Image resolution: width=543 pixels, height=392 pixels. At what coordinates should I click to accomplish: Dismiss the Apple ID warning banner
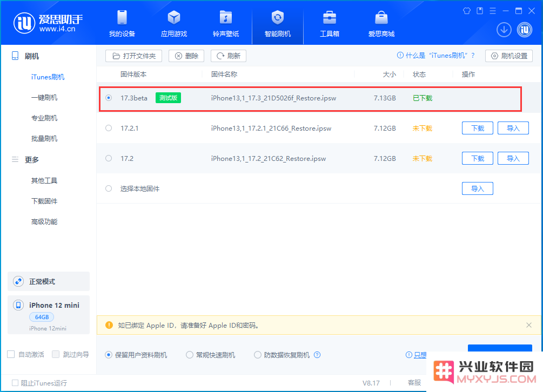tap(529, 325)
